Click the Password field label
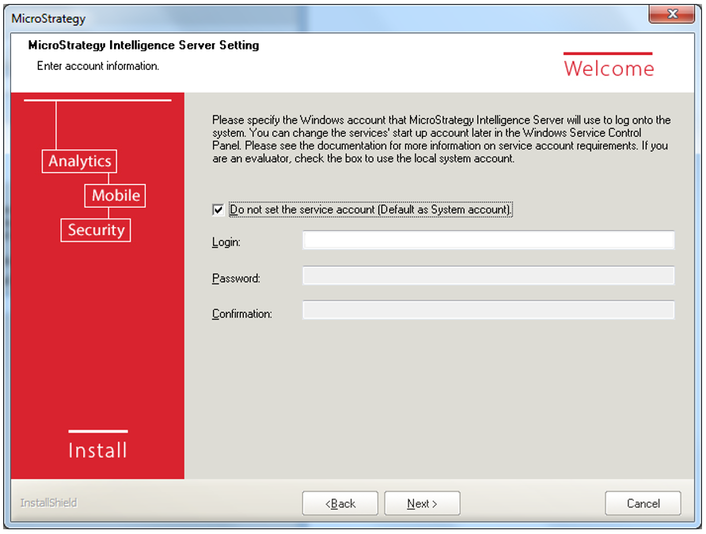Viewport: 706px width, 534px height. (x=236, y=278)
